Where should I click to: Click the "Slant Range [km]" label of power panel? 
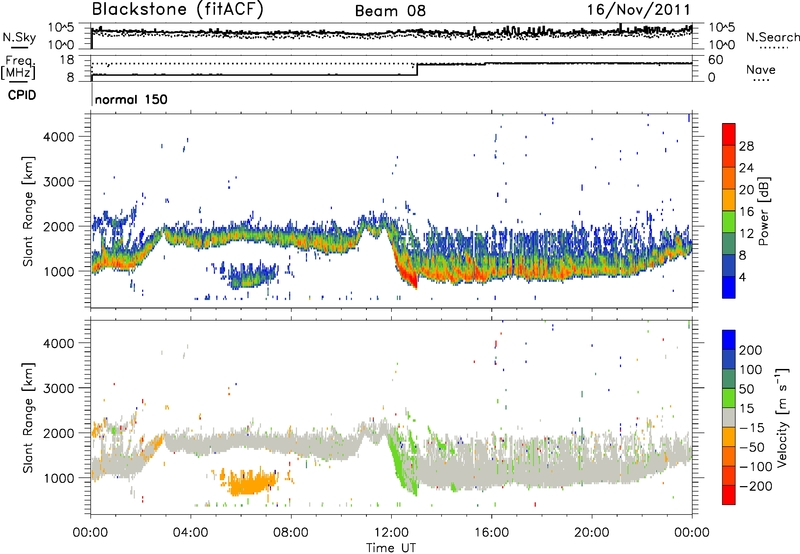pos(28,211)
